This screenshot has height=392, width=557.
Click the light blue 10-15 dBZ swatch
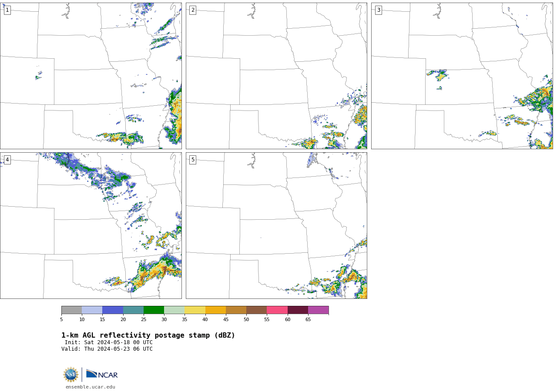point(92,310)
